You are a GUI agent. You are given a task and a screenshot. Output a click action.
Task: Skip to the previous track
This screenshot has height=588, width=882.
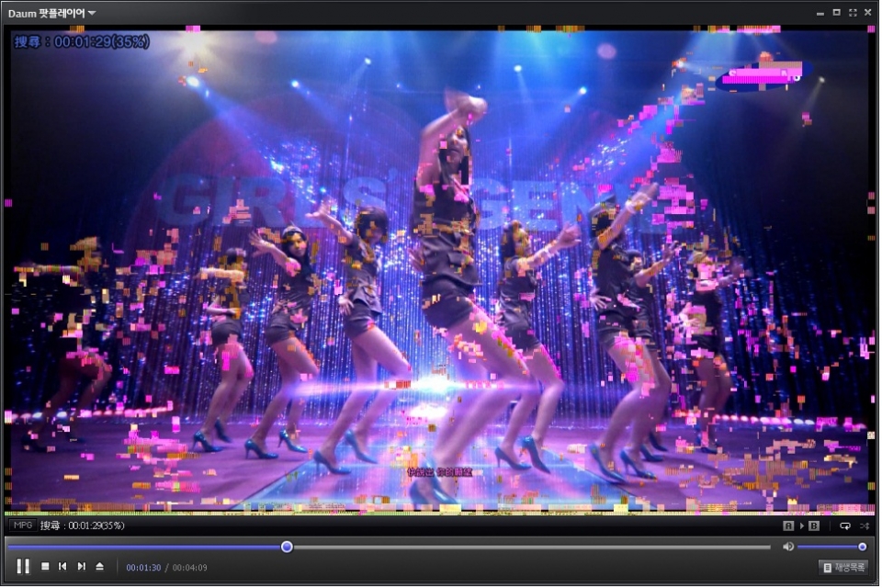click(x=62, y=567)
